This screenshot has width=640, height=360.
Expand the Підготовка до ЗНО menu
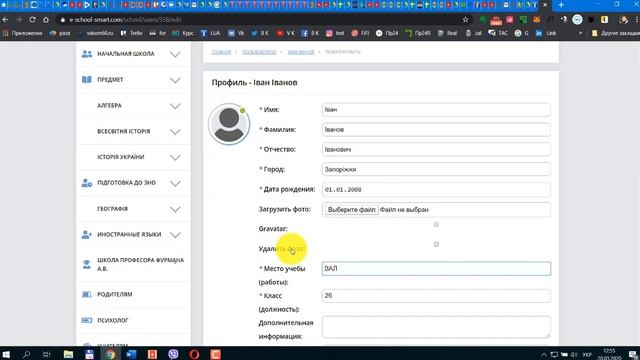(x=175, y=183)
